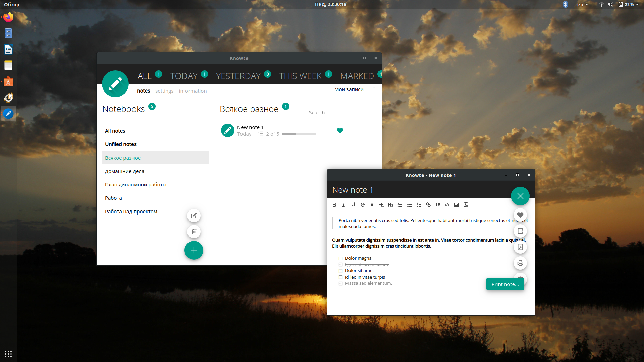
Task: Check the 'Dolor magna' task checkbox
Action: tap(341, 258)
